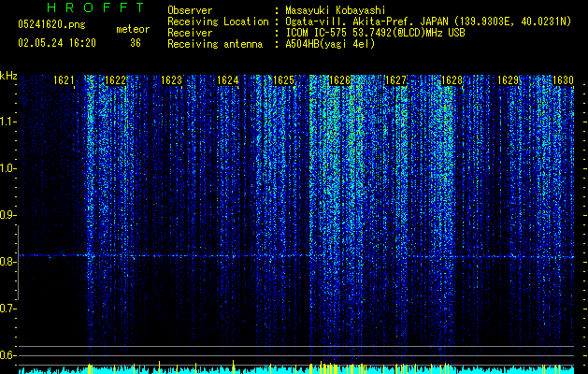Click the Observer label

[190, 10]
